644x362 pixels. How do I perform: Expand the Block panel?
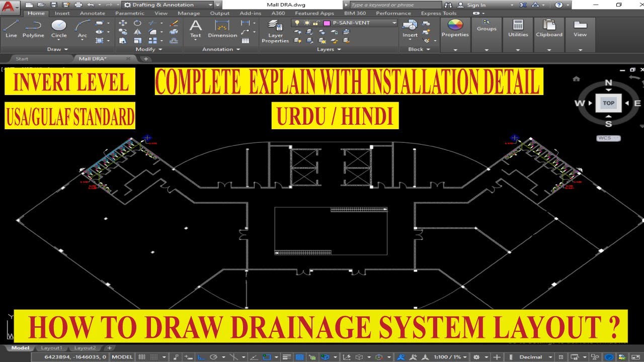[x=419, y=49]
